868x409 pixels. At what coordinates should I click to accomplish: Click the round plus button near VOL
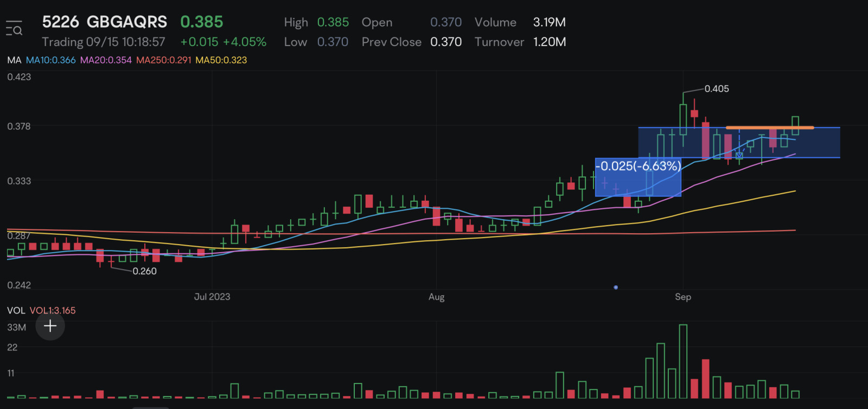point(50,326)
